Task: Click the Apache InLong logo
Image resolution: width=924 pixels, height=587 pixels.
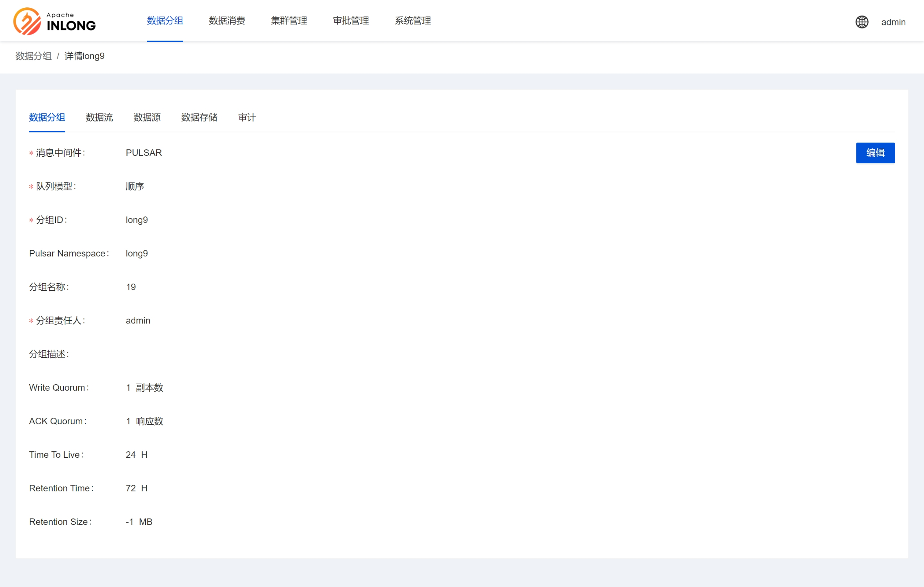Action: pos(54,21)
